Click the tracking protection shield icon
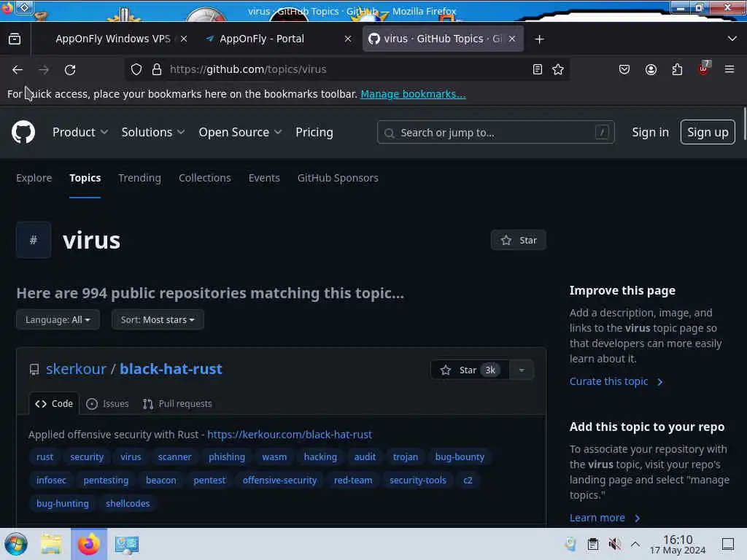The width and height of the screenshot is (747, 560). click(136, 69)
